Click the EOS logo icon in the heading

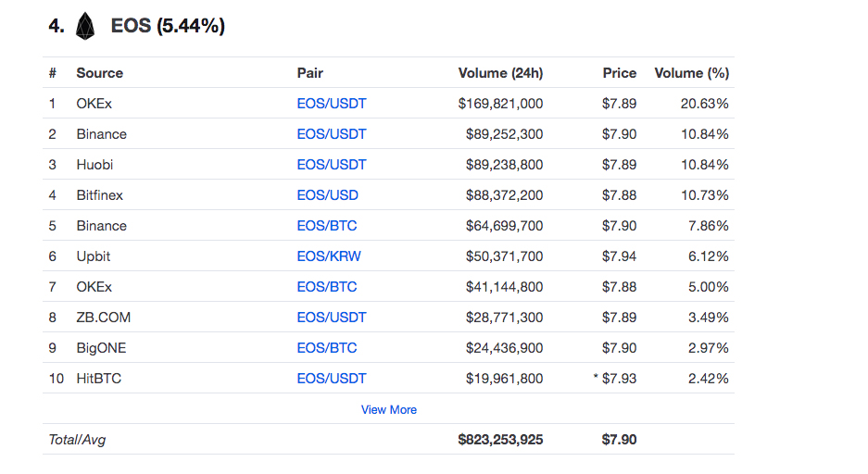84,26
